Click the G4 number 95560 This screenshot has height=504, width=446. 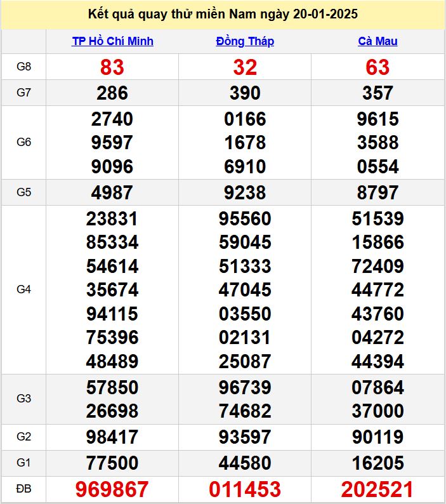tap(245, 218)
